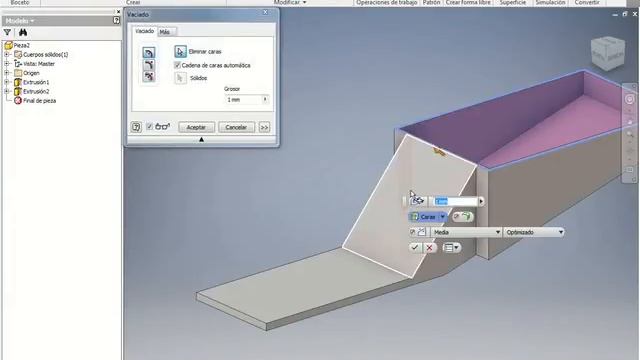
Task: Collapse dialog using the black triangle
Action: click(x=201, y=140)
